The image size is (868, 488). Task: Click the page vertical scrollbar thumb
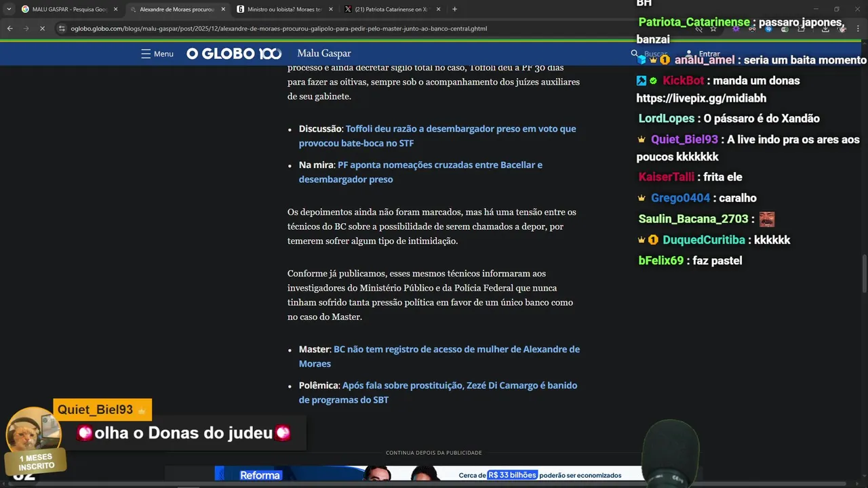tap(865, 272)
